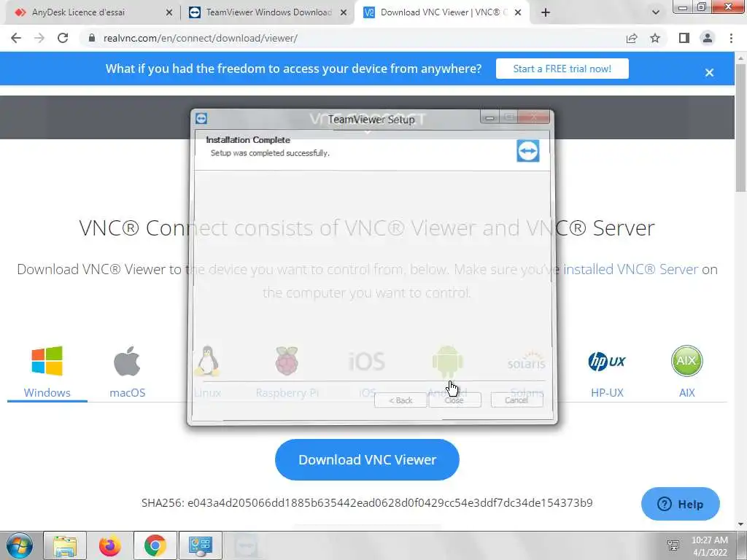Image resolution: width=747 pixels, height=560 pixels.
Task: Dismiss the blue trial banner
Action: click(709, 72)
